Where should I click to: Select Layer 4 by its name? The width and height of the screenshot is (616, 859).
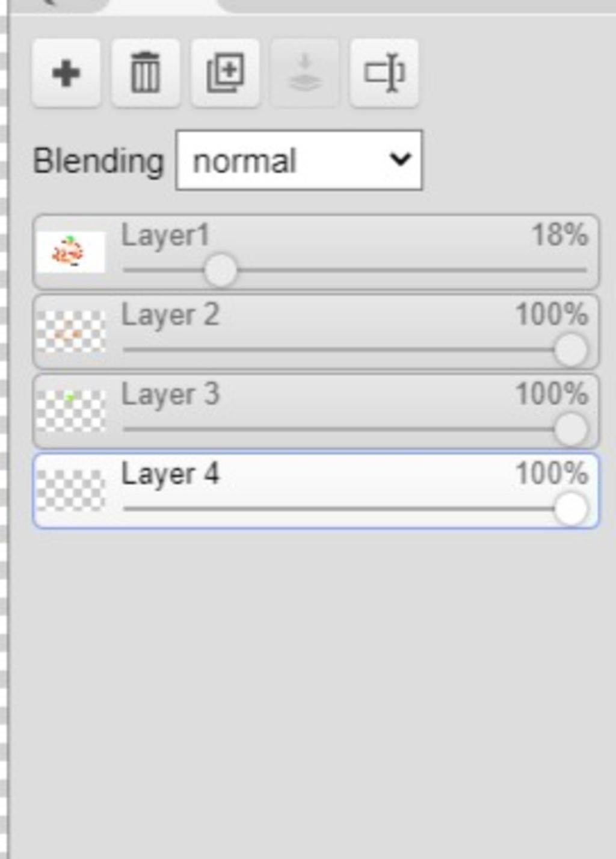click(x=170, y=474)
